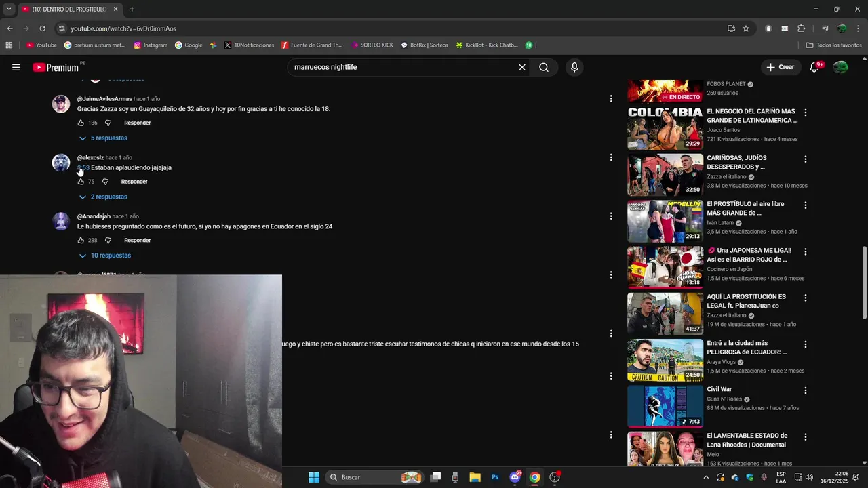Reply to @alexcslz with Responder

(x=134, y=182)
